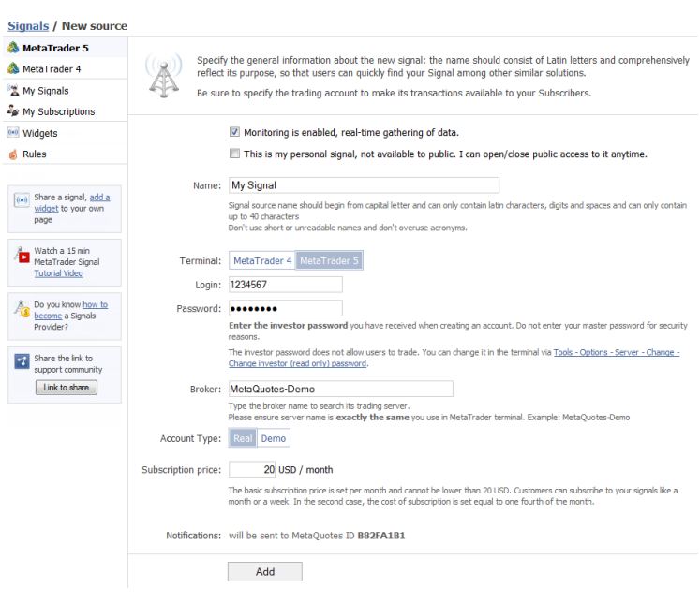Click the USD / month label
Viewport: 700px width, 603px height.
[305, 469]
